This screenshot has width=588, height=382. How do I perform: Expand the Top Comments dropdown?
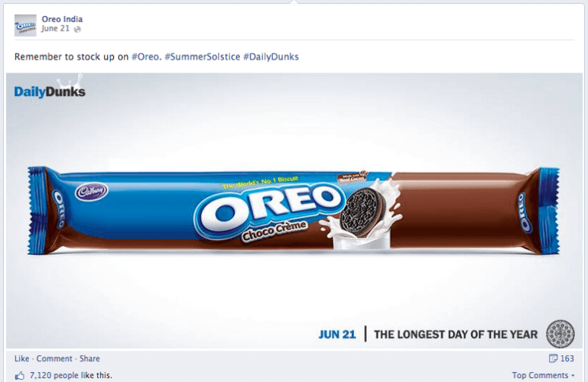[x=543, y=375]
